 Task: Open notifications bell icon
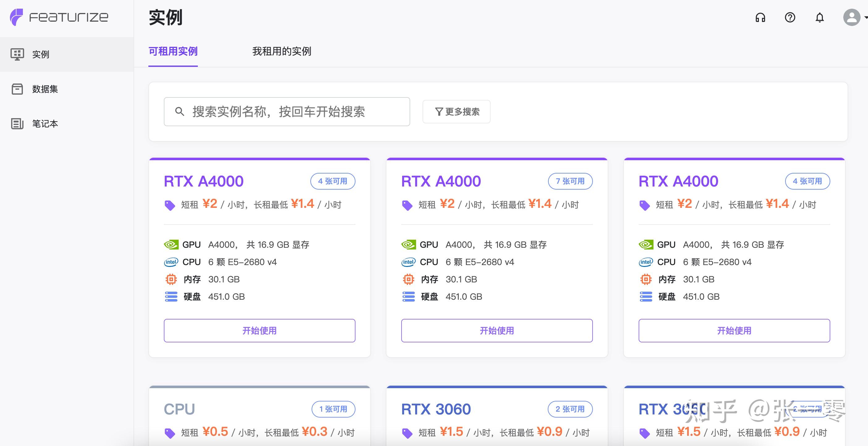point(819,18)
